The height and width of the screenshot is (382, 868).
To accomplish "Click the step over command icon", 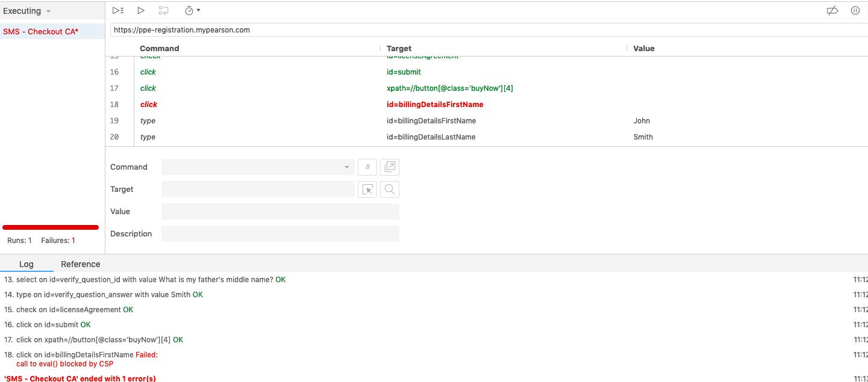I will coord(163,10).
